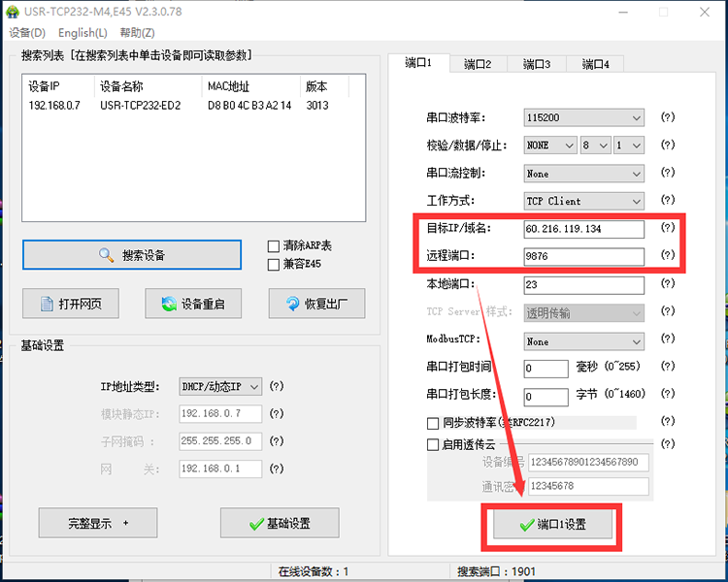
Task: Click green checkmark on 端口1设置 button
Action: 526,524
